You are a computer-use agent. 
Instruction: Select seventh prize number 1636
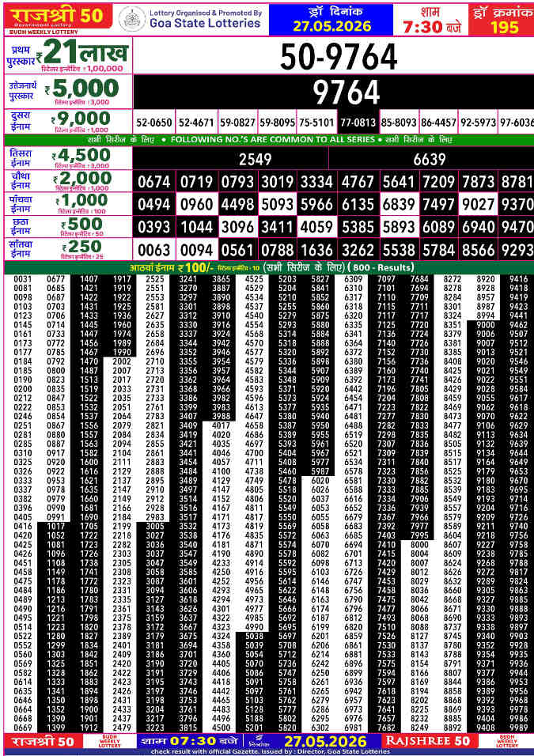point(316,250)
